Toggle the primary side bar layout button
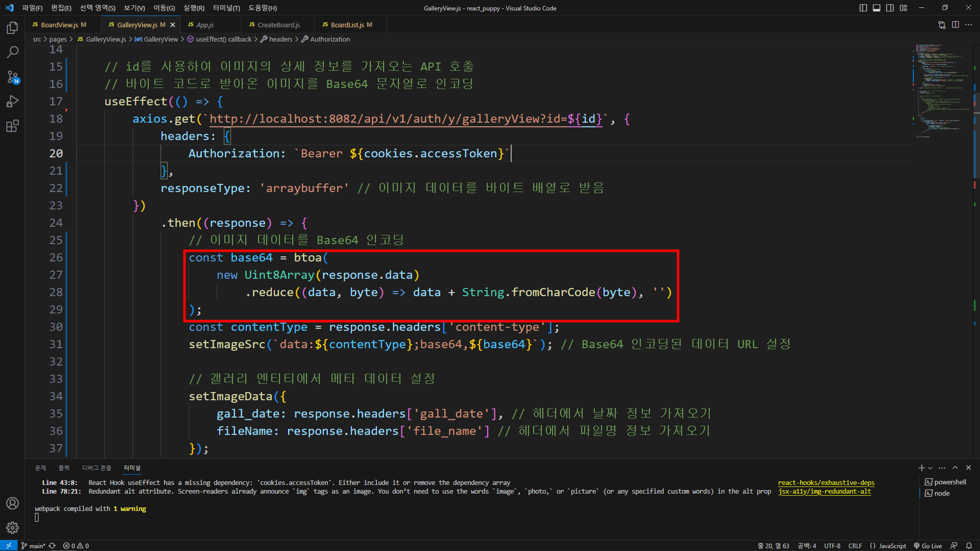Viewport: 980px width, 551px height. (x=863, y=8)
